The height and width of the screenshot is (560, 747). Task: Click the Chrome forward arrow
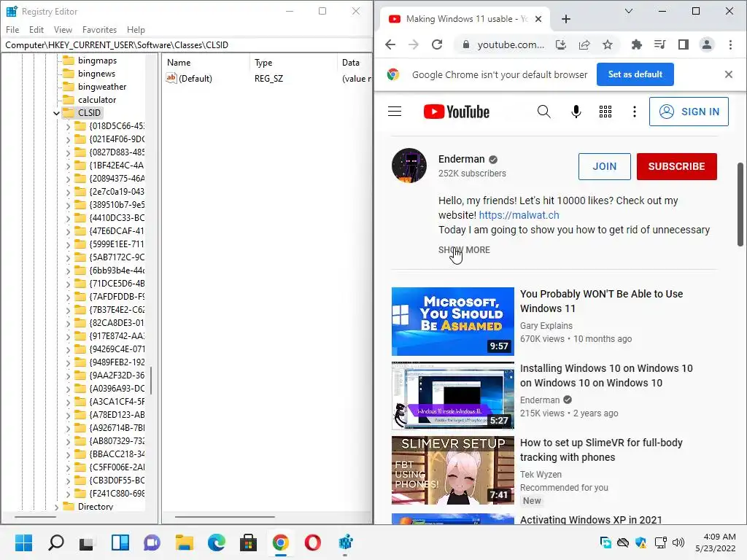point(414,44)
